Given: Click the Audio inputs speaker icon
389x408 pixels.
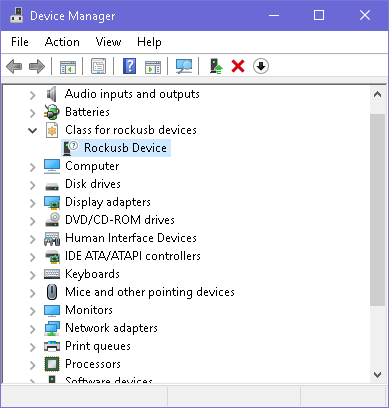Looking at the screenshot, I should pos(52,94).
